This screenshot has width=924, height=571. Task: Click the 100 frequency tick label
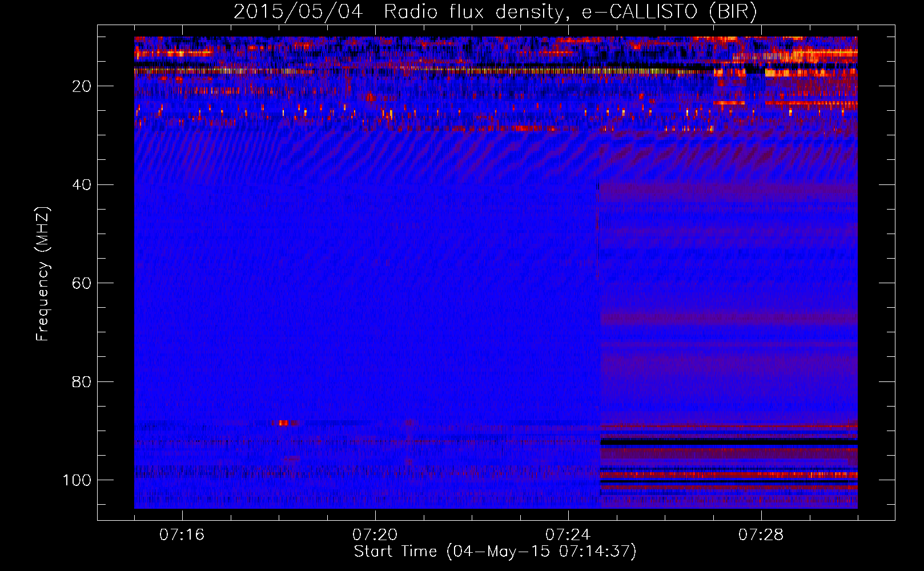point(77,480)
